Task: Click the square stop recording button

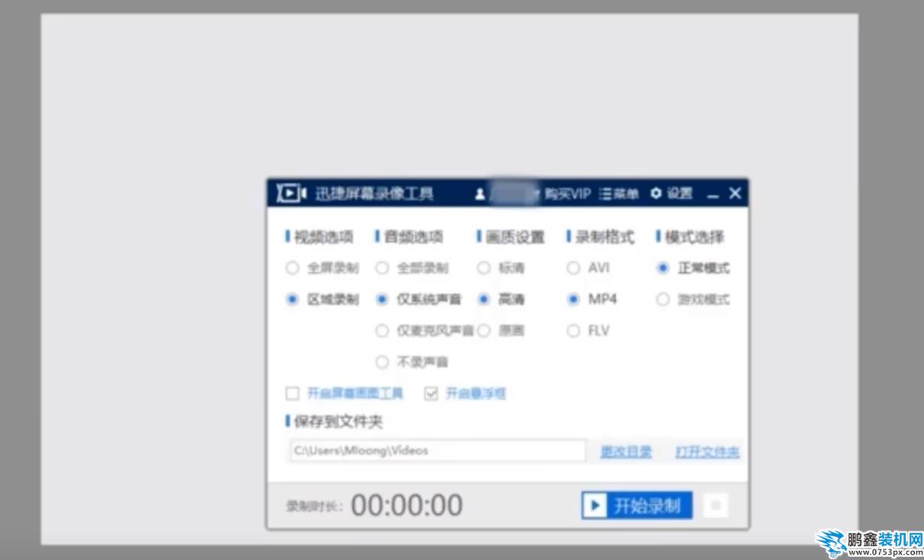Action: [715, 505]
